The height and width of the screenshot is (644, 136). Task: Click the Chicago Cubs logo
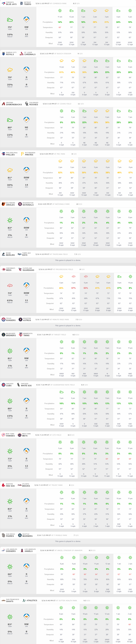point(3,385)
